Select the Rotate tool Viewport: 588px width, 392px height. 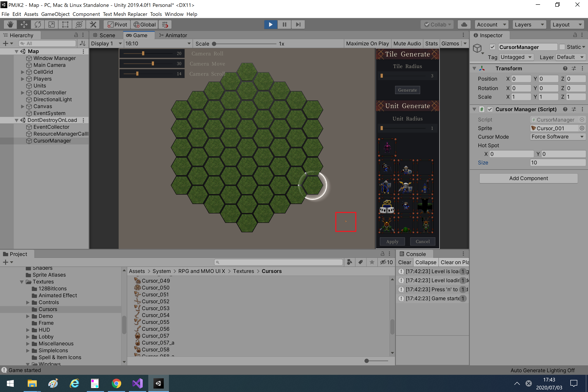click(38, 24)
